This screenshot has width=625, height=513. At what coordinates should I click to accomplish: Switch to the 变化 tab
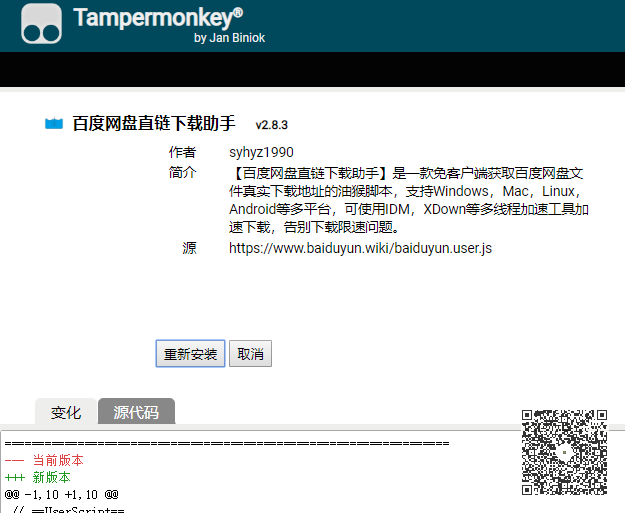point(66,412)
